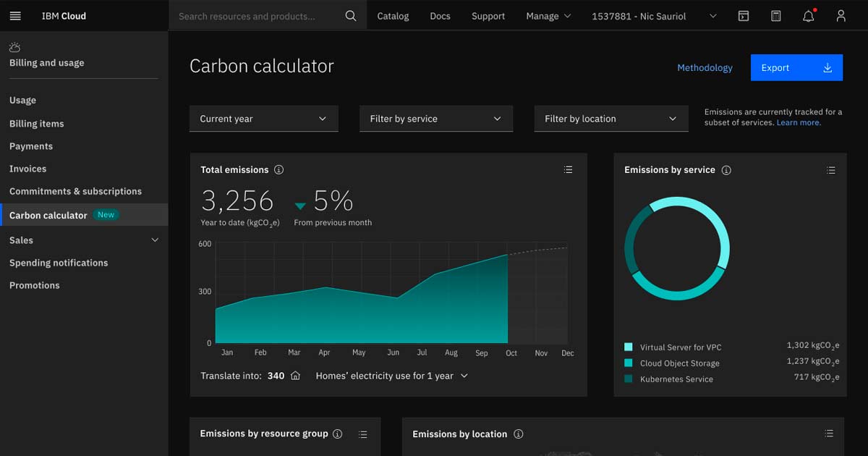Open the Methodology link

pos(705,68)
